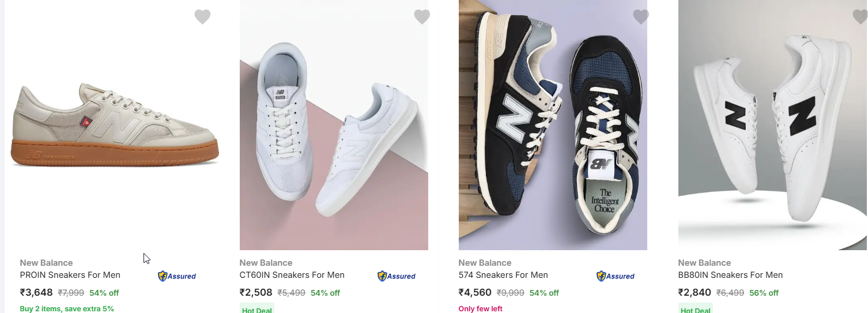Click the ₹3,648 price on PROIN
The height and width of the screenshot is (313, 868).
click(x=36, y=292)
